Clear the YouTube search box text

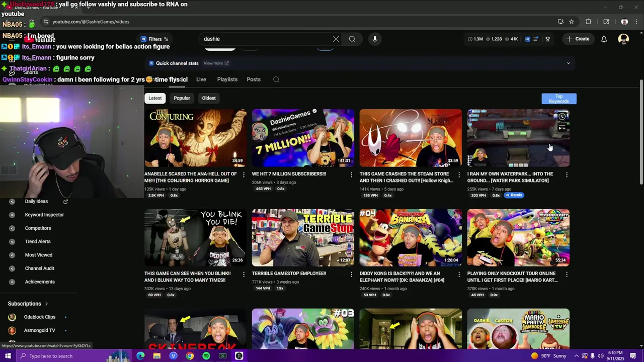click(x=336, y=39)
